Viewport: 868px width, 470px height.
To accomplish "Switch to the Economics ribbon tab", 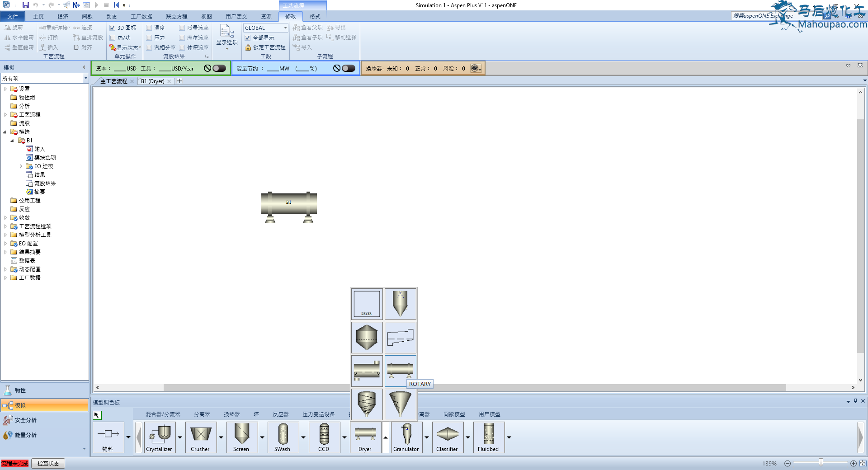I will coord(63,16).
